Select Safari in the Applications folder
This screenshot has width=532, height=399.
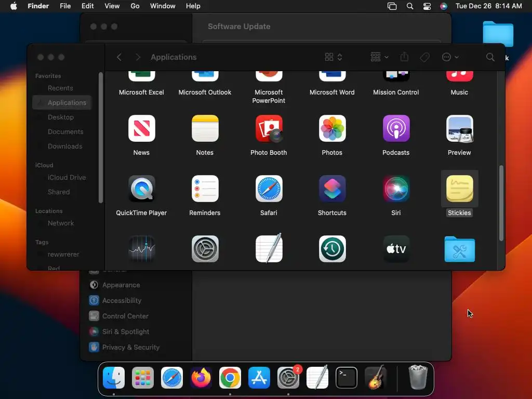[x=269, y=189]
